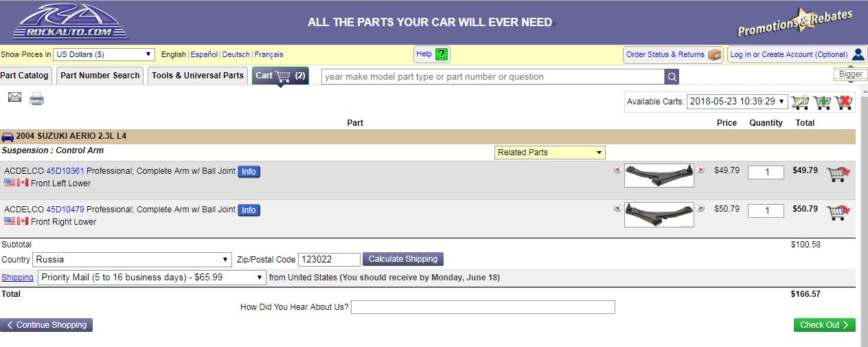The height and width of the screenshot is (347, 868).
Task: Click the quantity field for 45D10361
Action: 766,172
